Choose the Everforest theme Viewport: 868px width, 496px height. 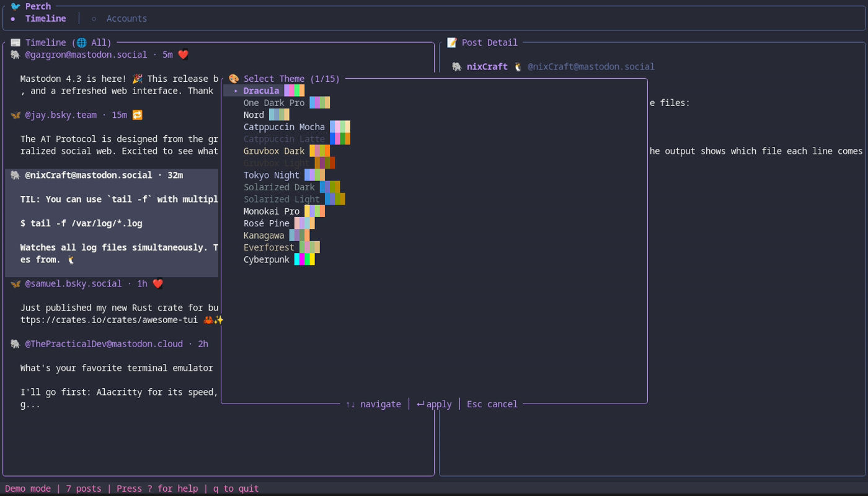[x=269, y=247]
